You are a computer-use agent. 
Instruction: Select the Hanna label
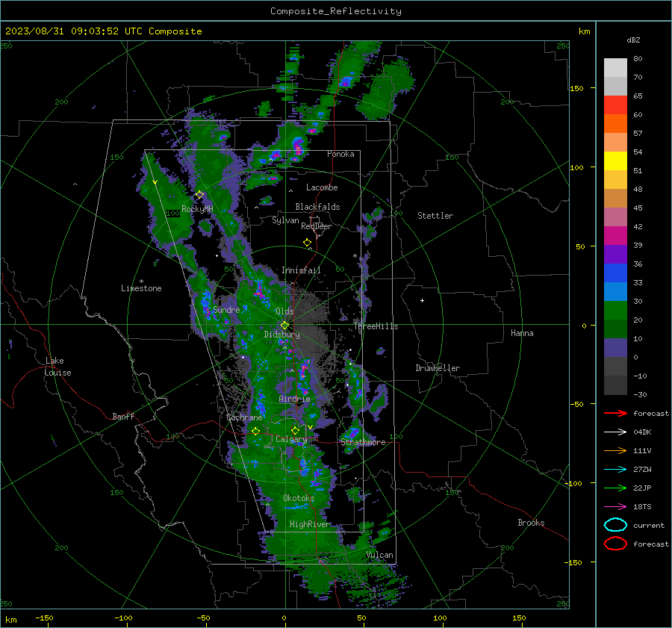pyautogui.click(x=522, y=333)
